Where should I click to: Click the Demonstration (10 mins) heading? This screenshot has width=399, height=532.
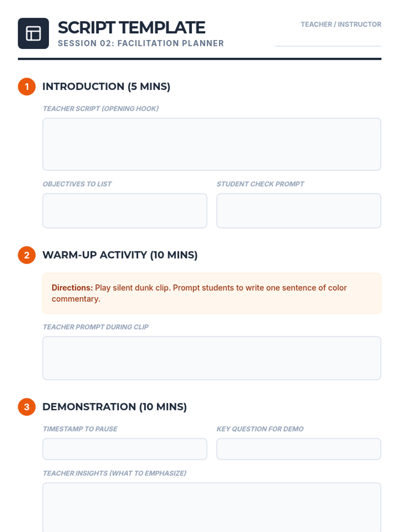click(x=115, y=407)
